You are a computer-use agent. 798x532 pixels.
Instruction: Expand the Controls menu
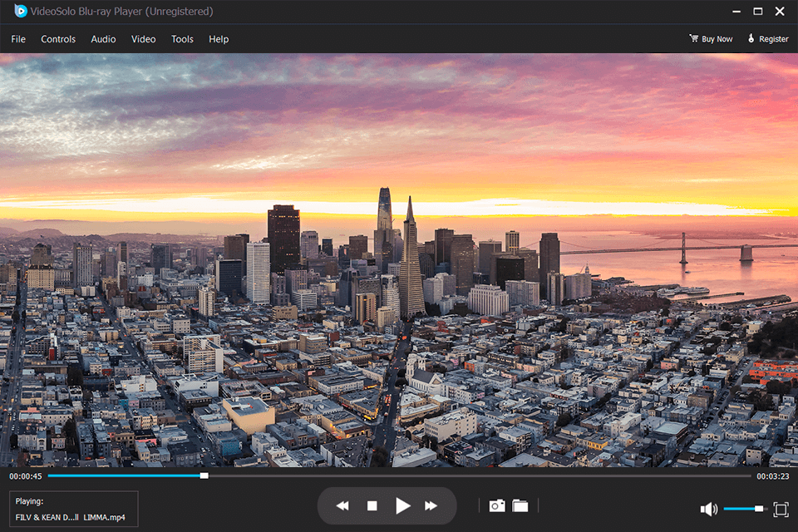[x=58, y=38]
